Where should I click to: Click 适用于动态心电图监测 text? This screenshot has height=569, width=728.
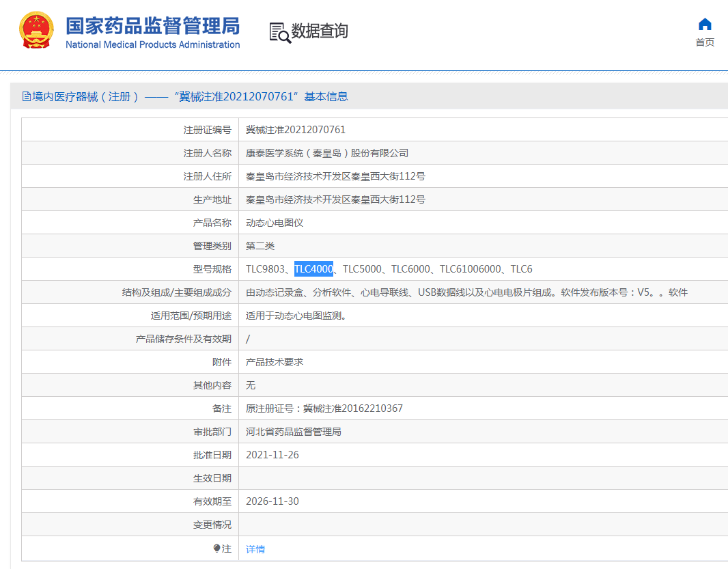[x=296, y=316]
